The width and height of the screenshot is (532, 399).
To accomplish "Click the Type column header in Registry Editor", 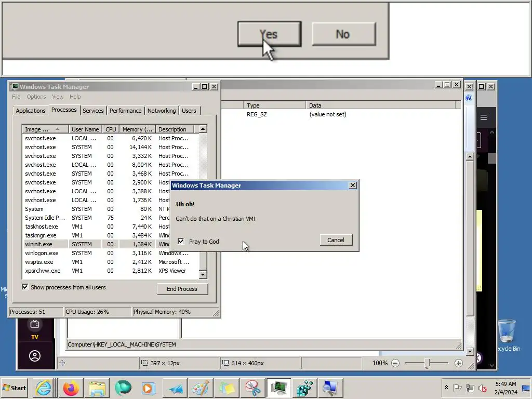I will [274, 105].
